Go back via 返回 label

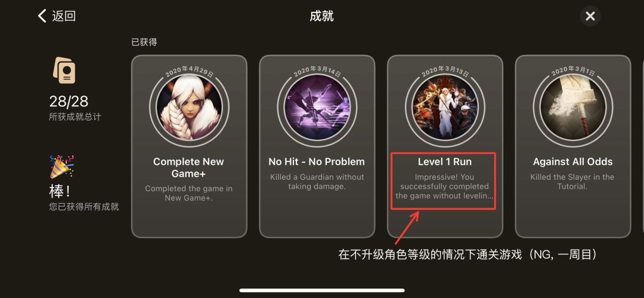click(x=64, y=16)
